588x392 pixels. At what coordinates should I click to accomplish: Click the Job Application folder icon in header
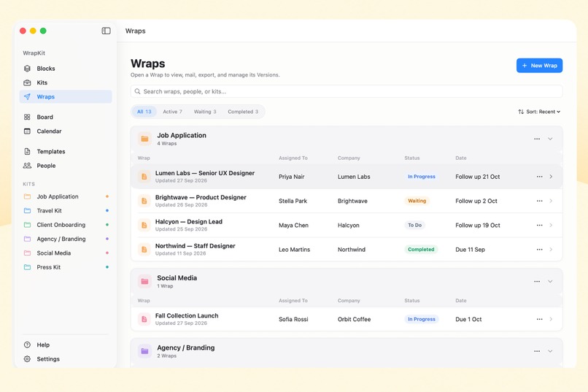144,139
